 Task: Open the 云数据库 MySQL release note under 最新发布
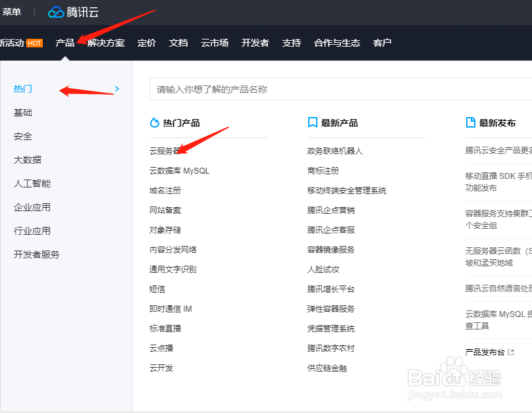tap(498, 320)
